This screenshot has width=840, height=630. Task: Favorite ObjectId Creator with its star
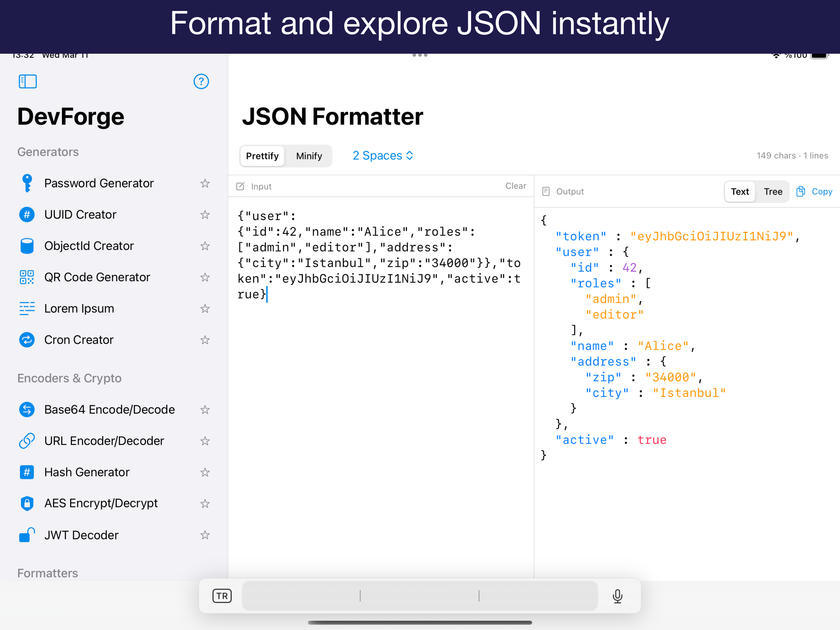coord(205,246)
